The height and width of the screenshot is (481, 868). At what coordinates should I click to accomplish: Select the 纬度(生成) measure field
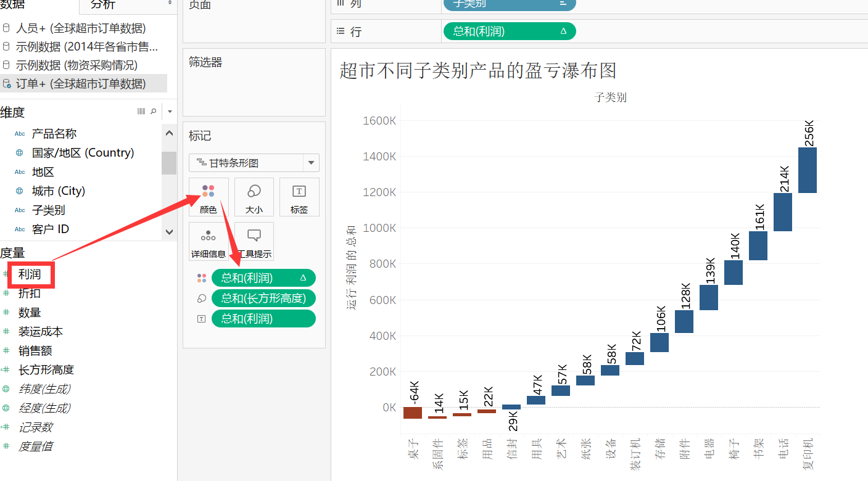point(44,389)
